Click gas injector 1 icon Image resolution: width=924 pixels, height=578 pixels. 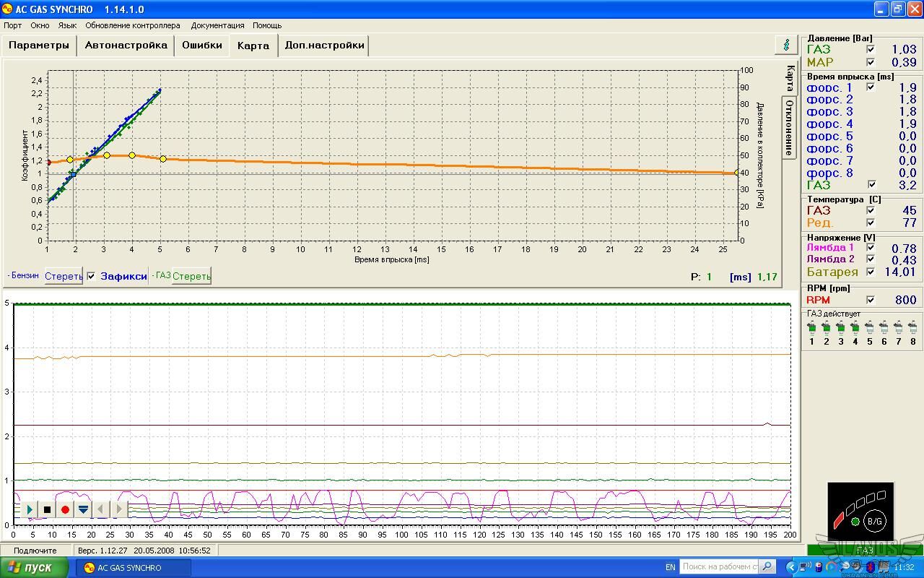(811, 327)
